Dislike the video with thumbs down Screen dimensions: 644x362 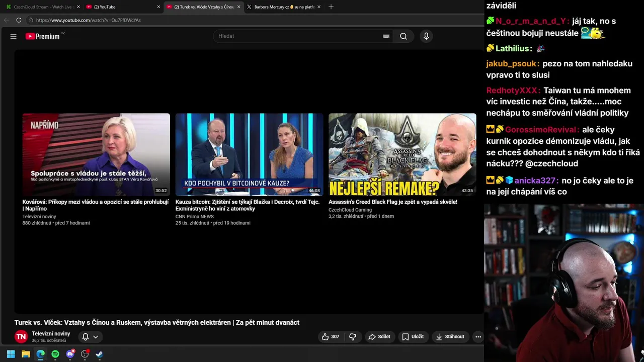pos(353,337)
